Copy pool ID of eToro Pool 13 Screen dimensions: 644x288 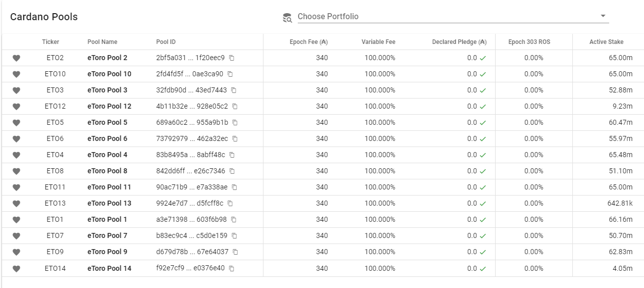230,204
